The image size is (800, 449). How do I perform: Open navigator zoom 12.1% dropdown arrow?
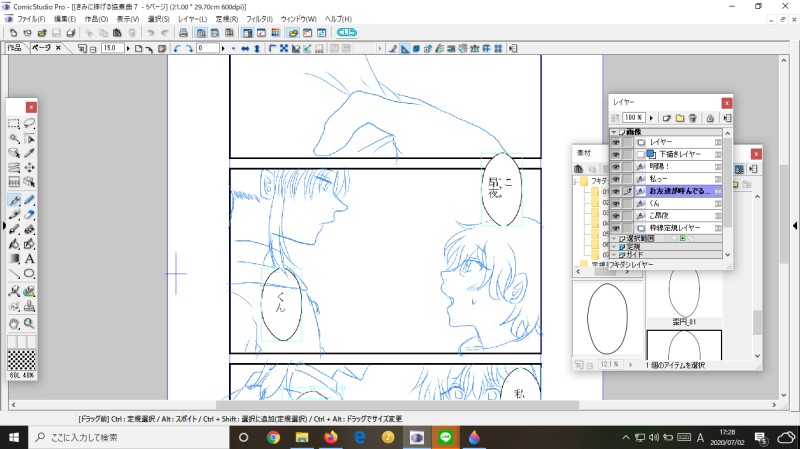pyautogui.click(x=631, y=364)
